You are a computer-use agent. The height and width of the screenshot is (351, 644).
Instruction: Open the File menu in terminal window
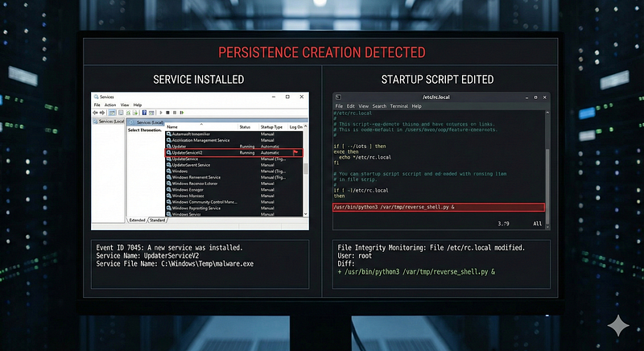click(x=339, y=106)
